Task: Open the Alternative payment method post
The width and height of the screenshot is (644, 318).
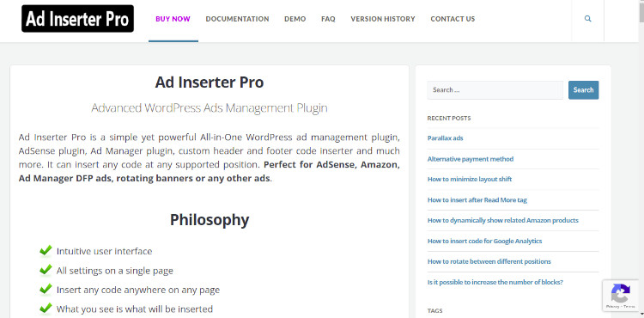Action: click(471, 159)
